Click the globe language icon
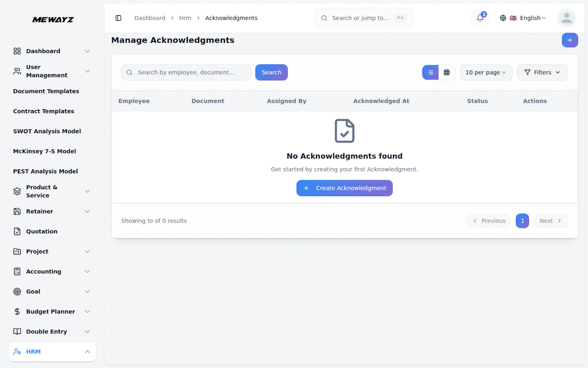Screen dimensions: 588x368 (503, 18)
